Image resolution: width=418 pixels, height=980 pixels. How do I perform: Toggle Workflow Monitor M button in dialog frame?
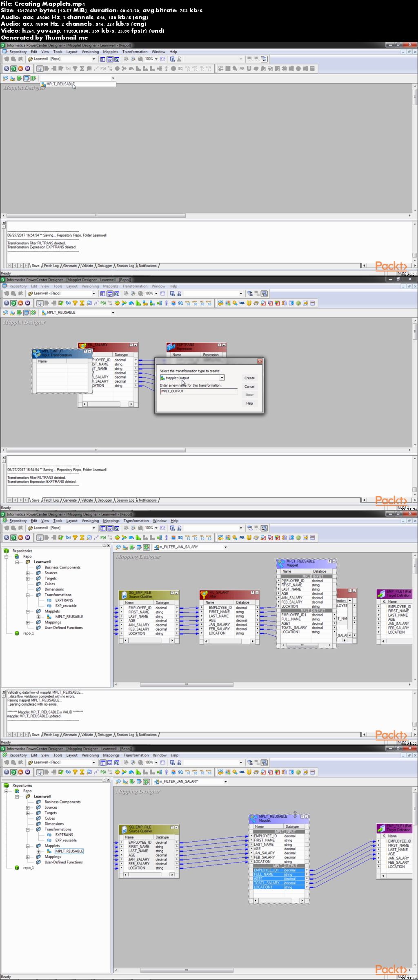(x=27, y=303)
